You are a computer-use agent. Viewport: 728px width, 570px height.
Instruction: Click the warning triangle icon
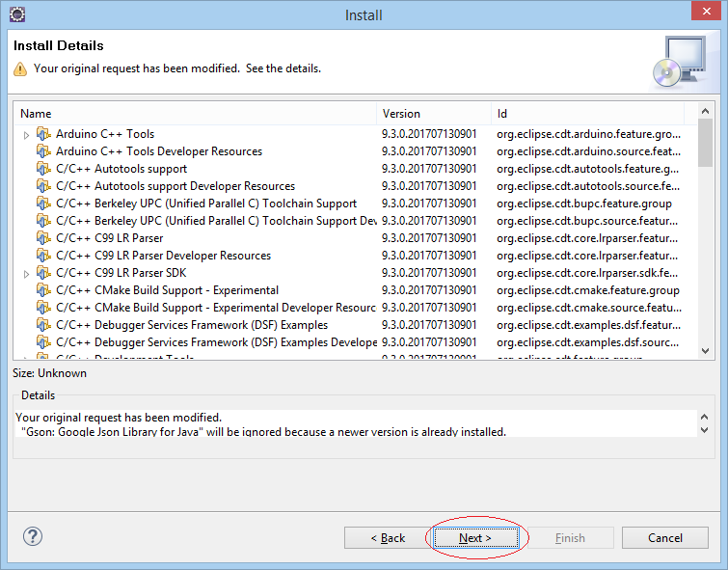[x=20, y=68]
